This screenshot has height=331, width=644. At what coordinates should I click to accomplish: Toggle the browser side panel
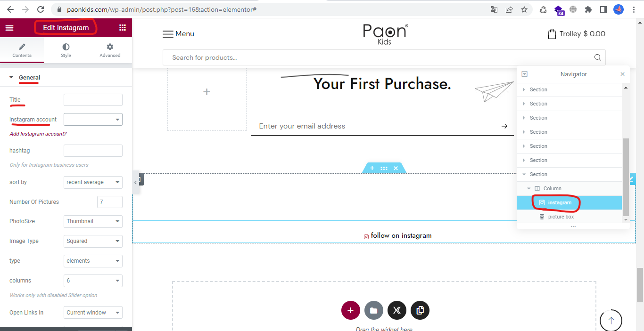coord(603,9)
